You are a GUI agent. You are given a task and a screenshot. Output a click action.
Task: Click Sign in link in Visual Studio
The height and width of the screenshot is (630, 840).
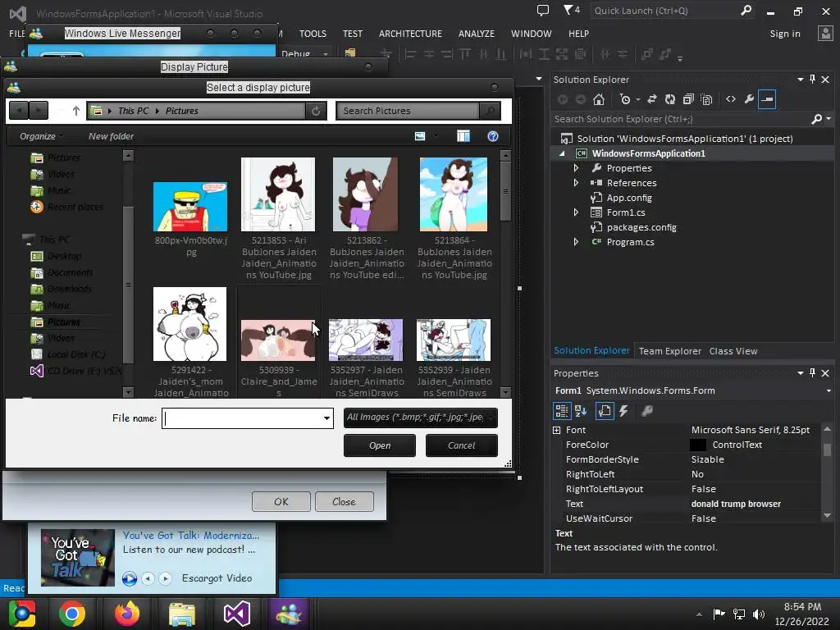point(785,34)
